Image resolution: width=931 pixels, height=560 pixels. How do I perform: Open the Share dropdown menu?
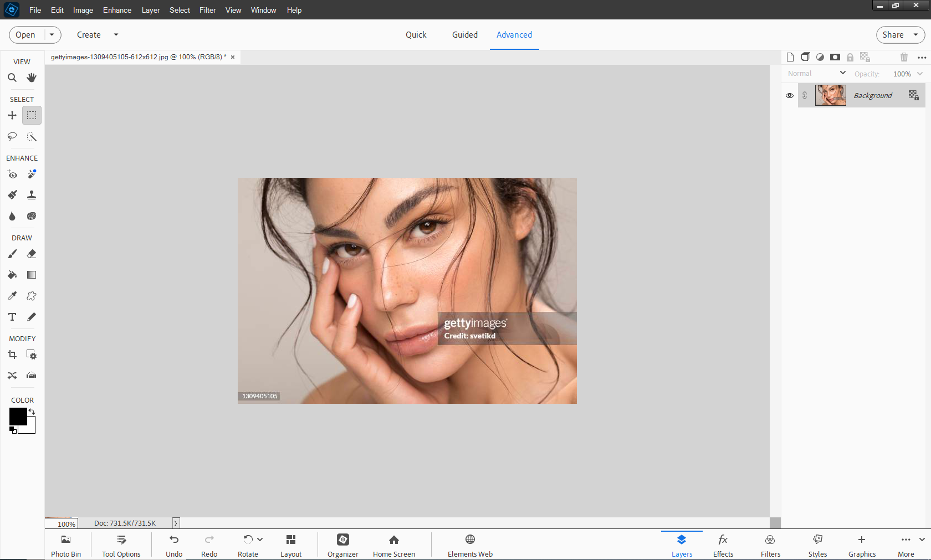pyautogui.click(x=915, y=34)
